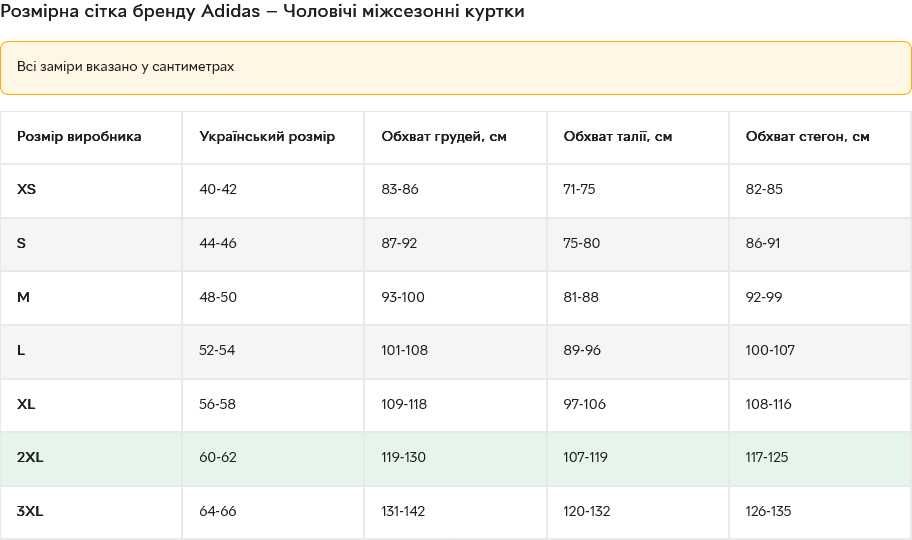The height and width of the screenshot is (540, 912).
Task: Select the L size row label
Action: [22, 350]
